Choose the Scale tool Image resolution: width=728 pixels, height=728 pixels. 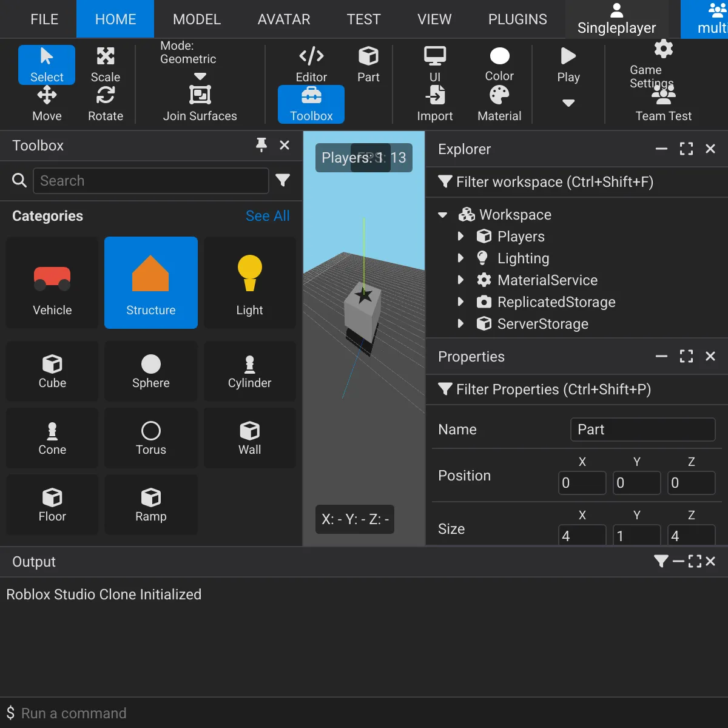106,65
